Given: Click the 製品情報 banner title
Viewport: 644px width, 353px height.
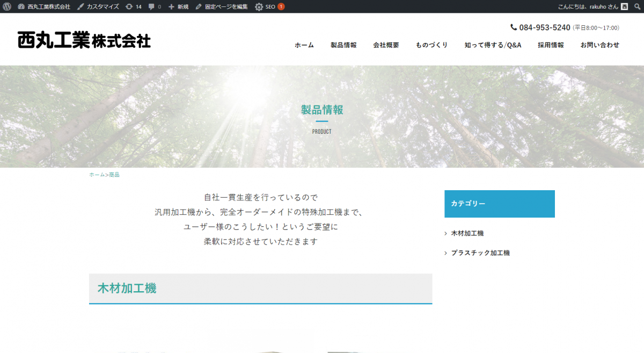Looking at the screenshot, I should pyautogui.click(x=322, y=110).
